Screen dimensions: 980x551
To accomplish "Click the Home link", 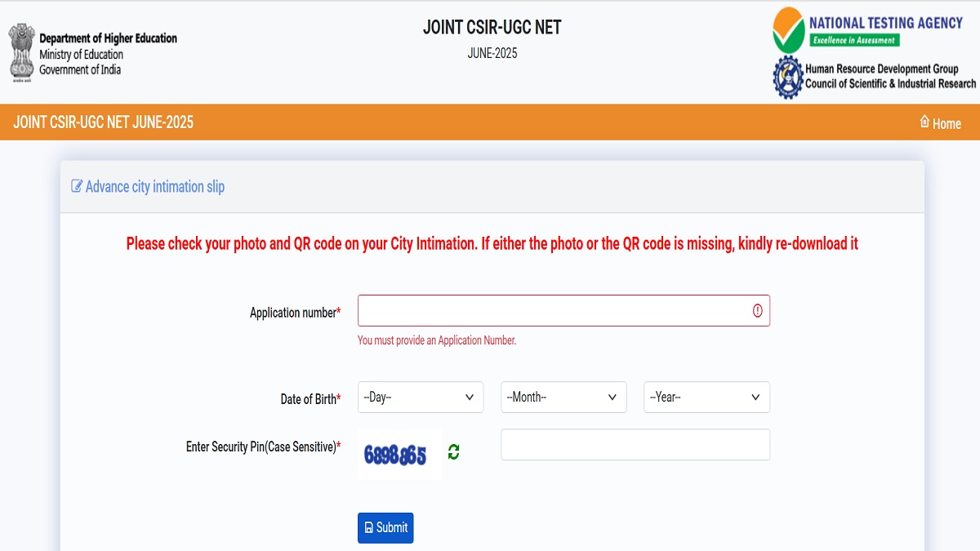I will 945,123.
